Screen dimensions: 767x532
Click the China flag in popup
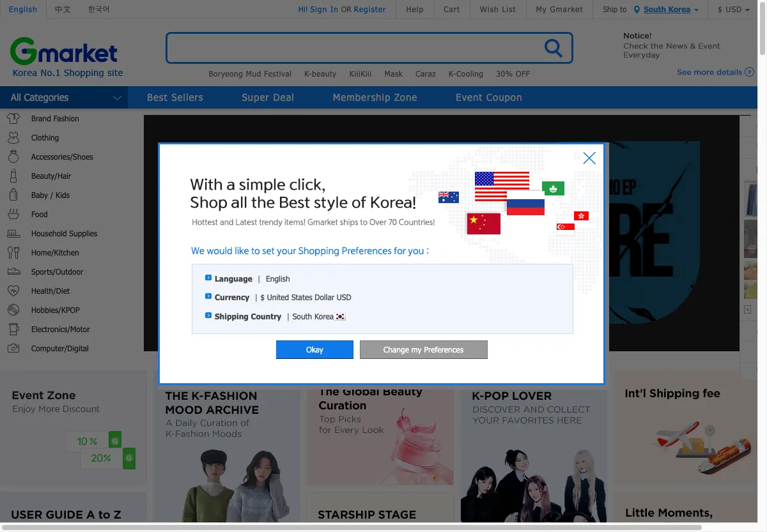coord(484,224)
